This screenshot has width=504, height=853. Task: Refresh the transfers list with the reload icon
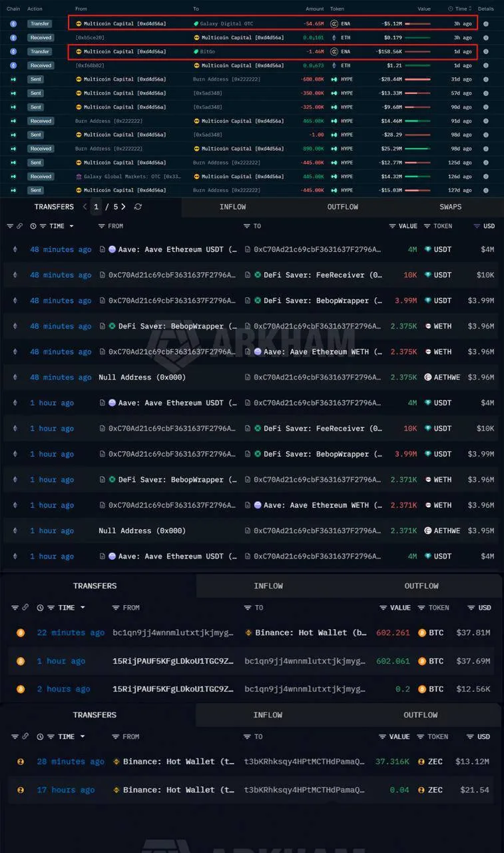point(138,207)
